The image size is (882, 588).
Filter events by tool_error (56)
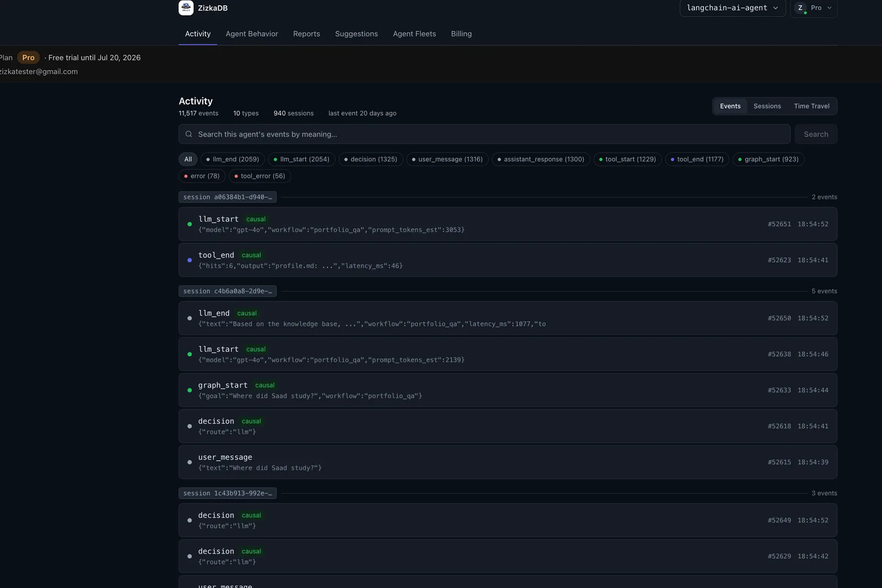point(260,176)
